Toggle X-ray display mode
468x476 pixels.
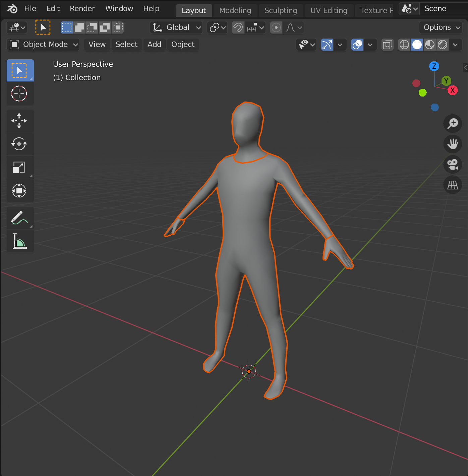click(387, 45)
